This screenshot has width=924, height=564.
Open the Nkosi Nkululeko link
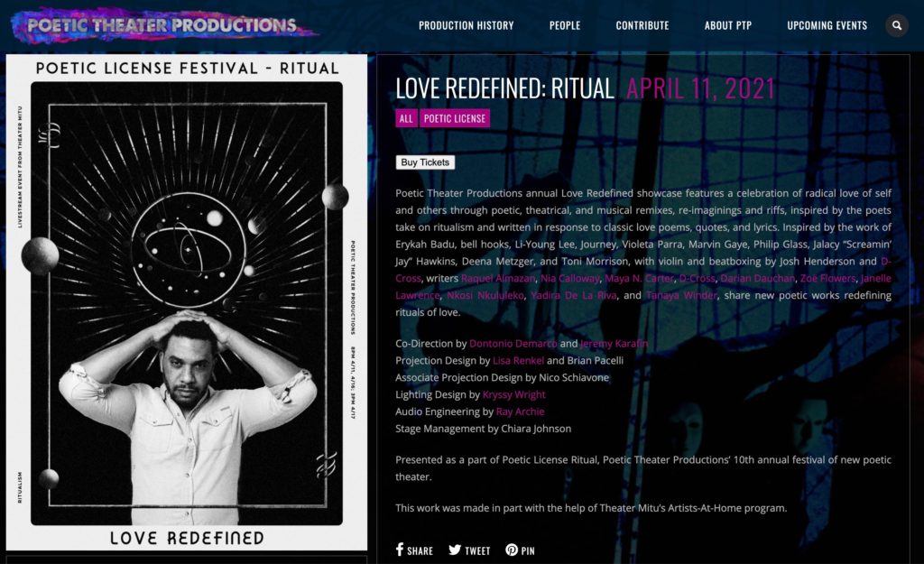point(485,295)
